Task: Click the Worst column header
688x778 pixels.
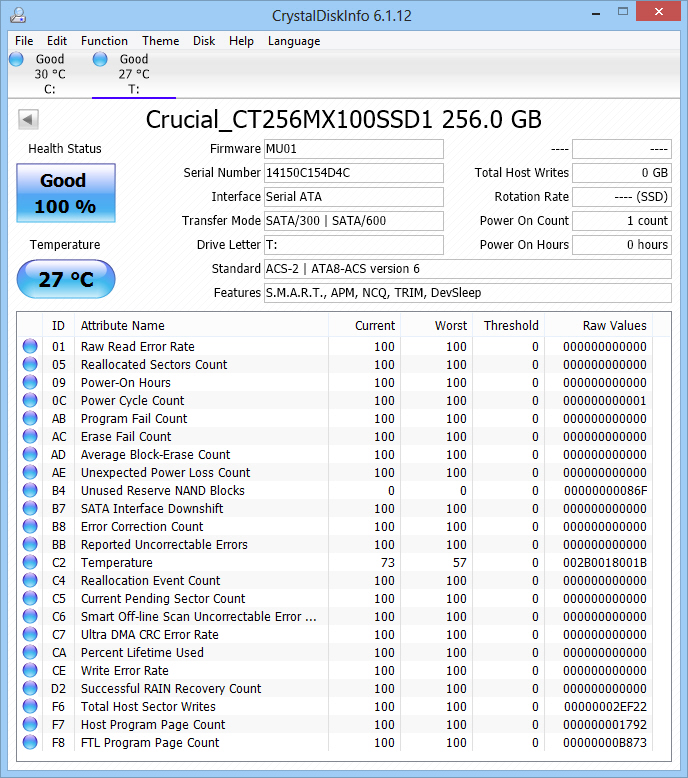Action: (437, 325)
